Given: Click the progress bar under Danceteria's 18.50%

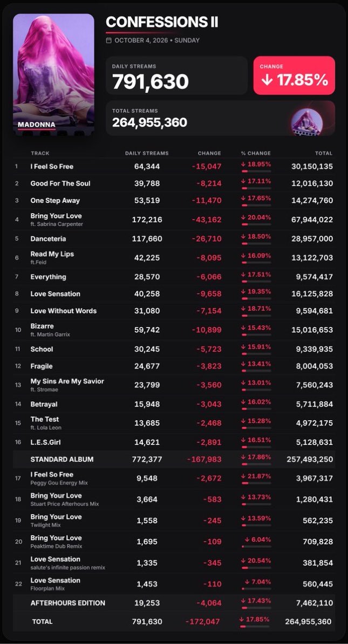Looking at the screenshot, I should (256, 244).
